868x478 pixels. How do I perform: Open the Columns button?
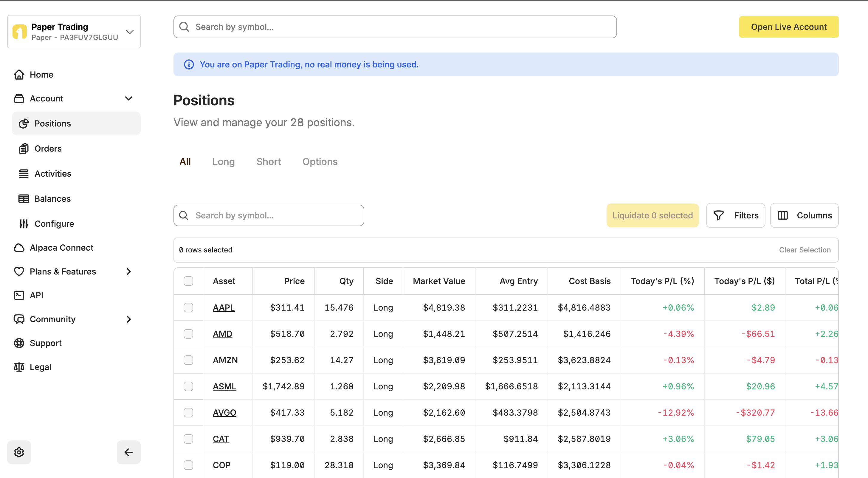tap(804, 215)
